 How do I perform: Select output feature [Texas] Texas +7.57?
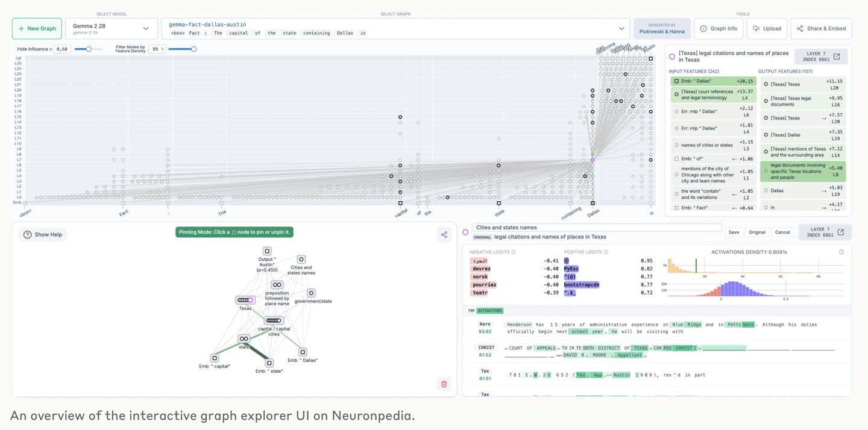pos(803,118)
